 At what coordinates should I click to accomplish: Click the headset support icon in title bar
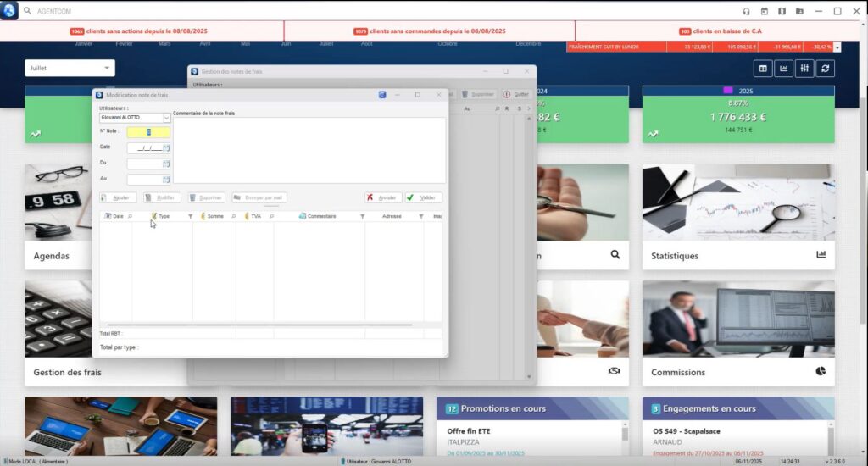click(x=746, y=12)
